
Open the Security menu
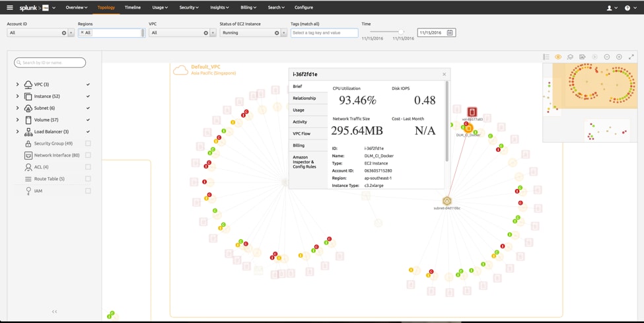pyautogui.click(x=189, y=7)
